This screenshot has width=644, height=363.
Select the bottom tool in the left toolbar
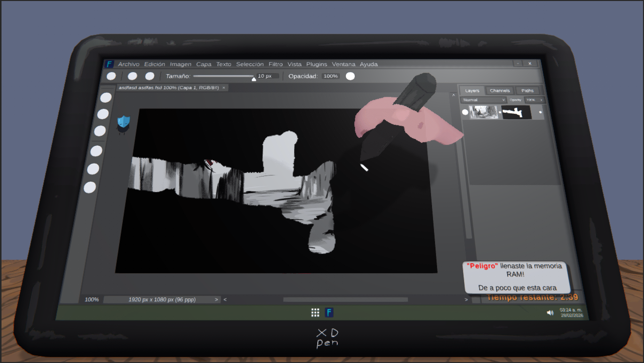[x=90, y=188]
